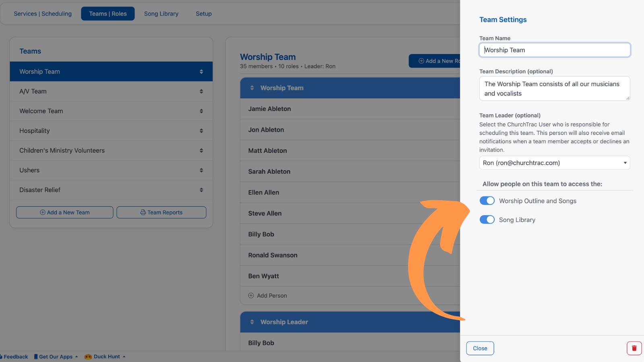
Task: Click the Close button in Team Settings
Action: click(x=480, y=348)
